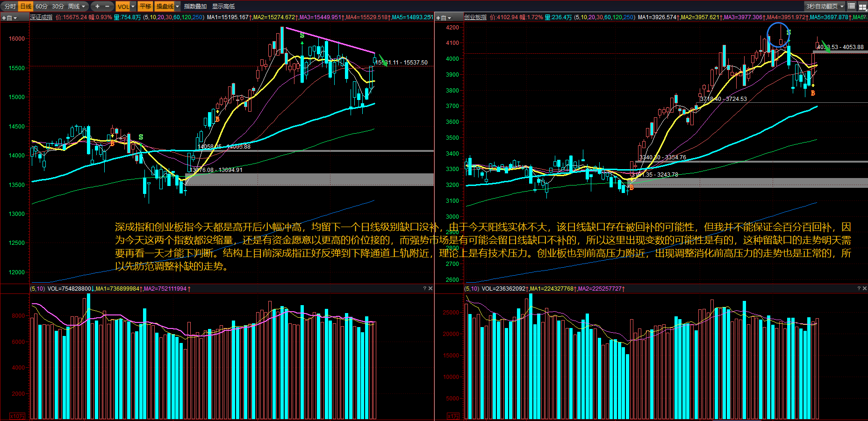Image resolution: width=868 pixels, height=421 pixels.
Task: Click 显示高低 show high-low
Action: 223,6
